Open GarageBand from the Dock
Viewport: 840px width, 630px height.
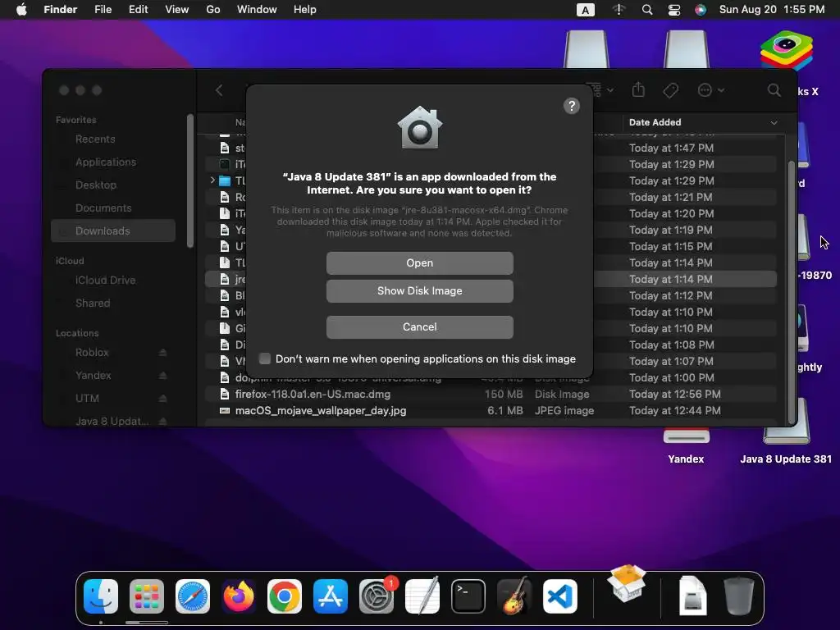point(514,596)
